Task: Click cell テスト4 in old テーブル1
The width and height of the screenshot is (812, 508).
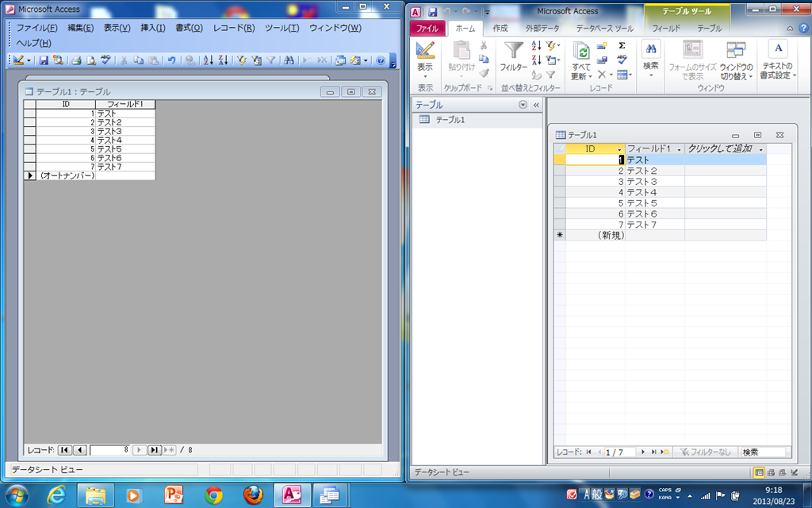Action: pos(124,140)
